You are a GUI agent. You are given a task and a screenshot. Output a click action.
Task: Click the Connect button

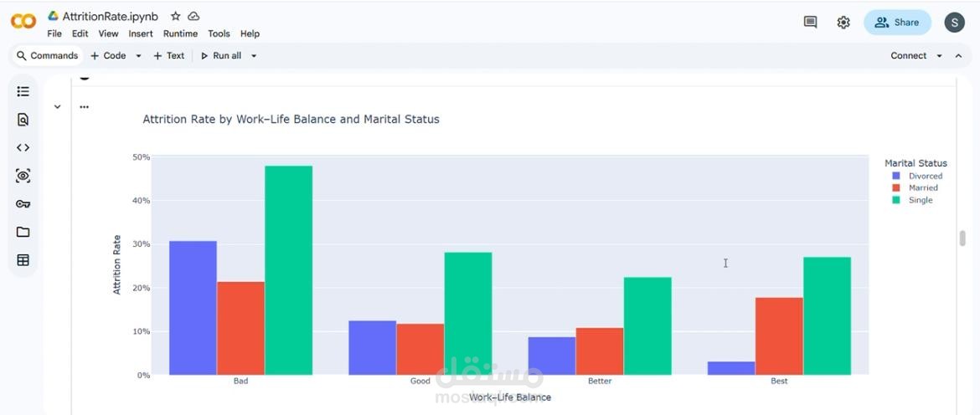coord(908,55)
